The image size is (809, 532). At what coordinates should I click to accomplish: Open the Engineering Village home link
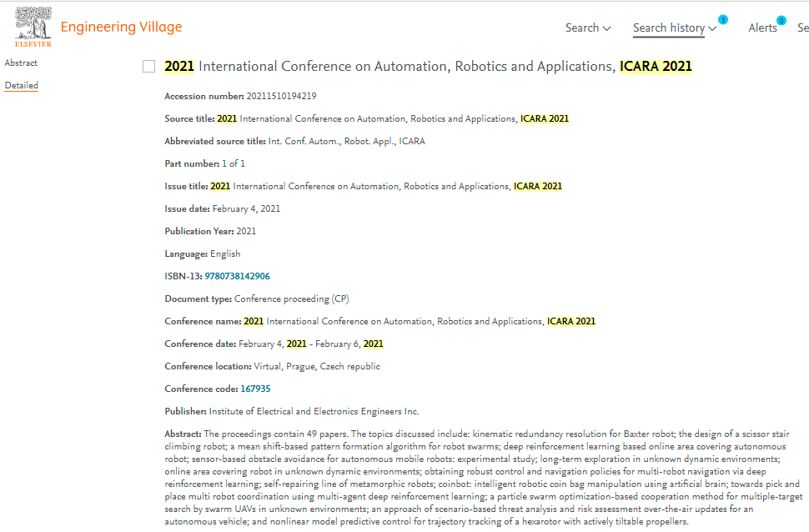121,27
